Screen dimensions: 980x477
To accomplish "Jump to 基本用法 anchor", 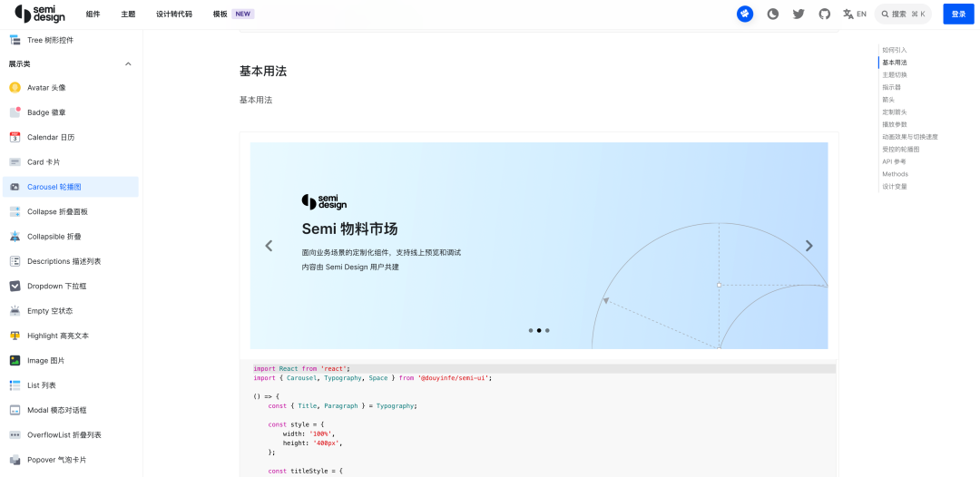I will click(895, 63).
